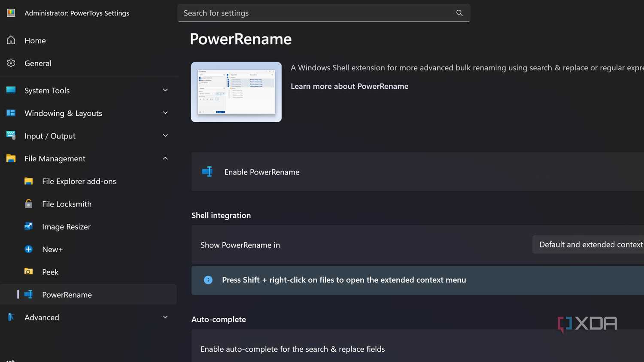Expand the Advanced section
The height and width of the screenshot is (362, 644).
click(165, 317)
